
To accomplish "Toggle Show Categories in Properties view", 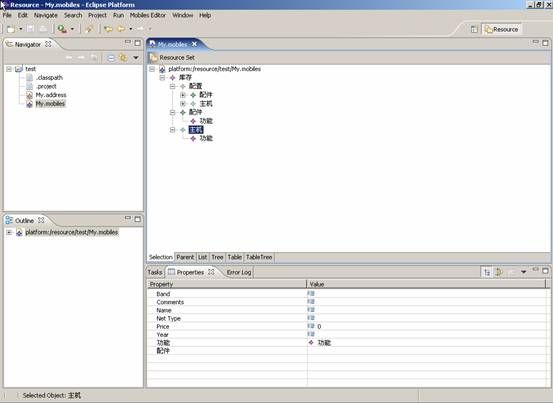I will pos(487,272).
